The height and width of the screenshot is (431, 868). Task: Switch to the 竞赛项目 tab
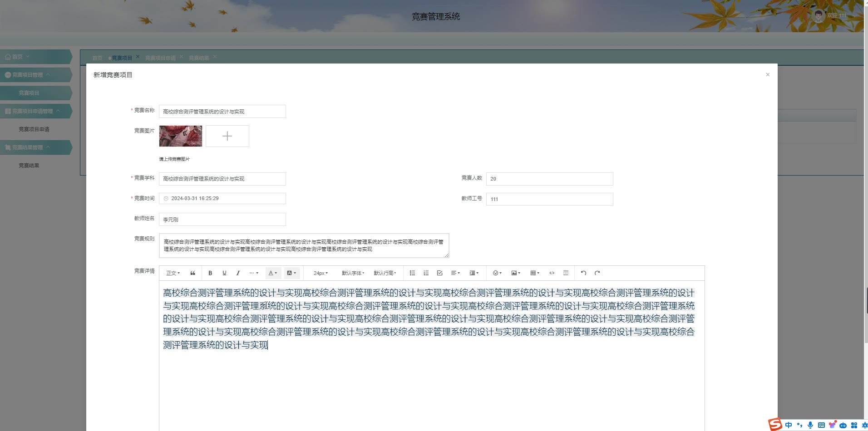[122, 58]
